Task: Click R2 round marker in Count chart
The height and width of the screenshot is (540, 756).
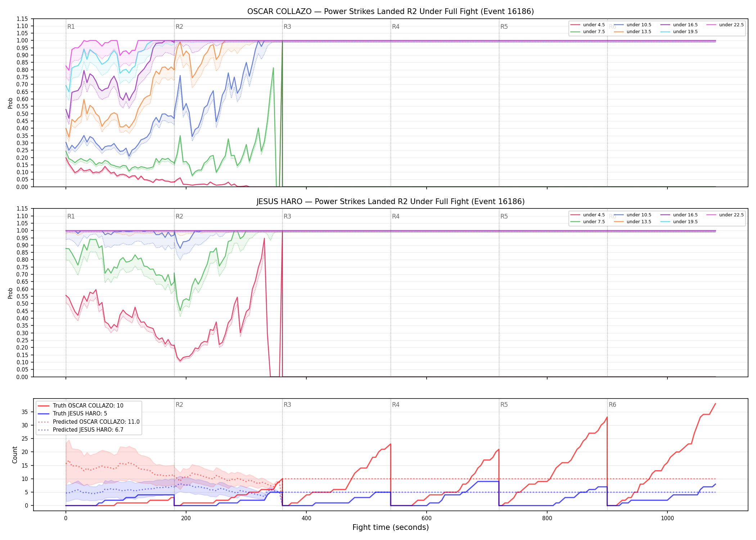Action: 179,405
